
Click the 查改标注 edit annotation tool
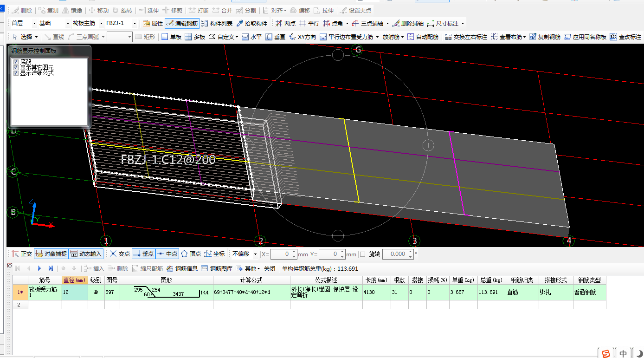tap(625, 37)
